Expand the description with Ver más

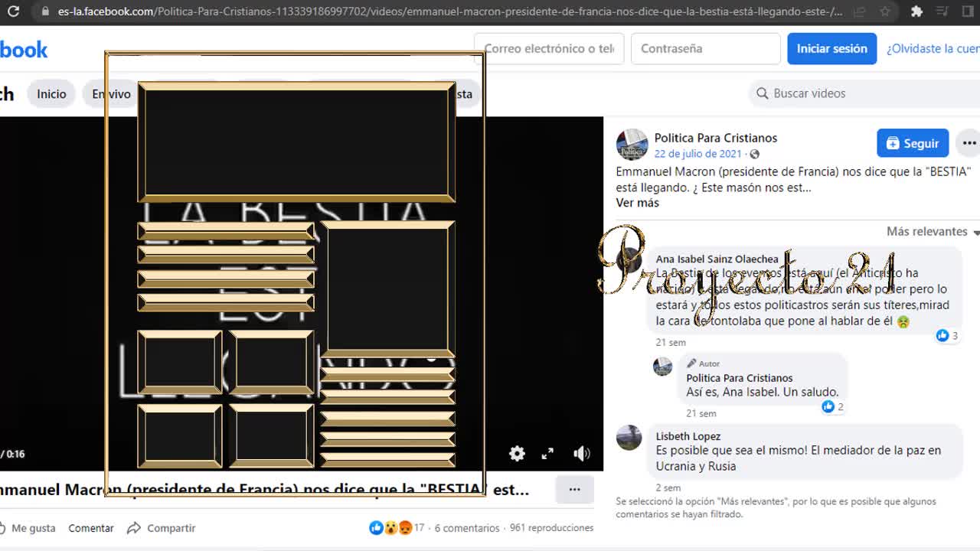pos(637,203)
